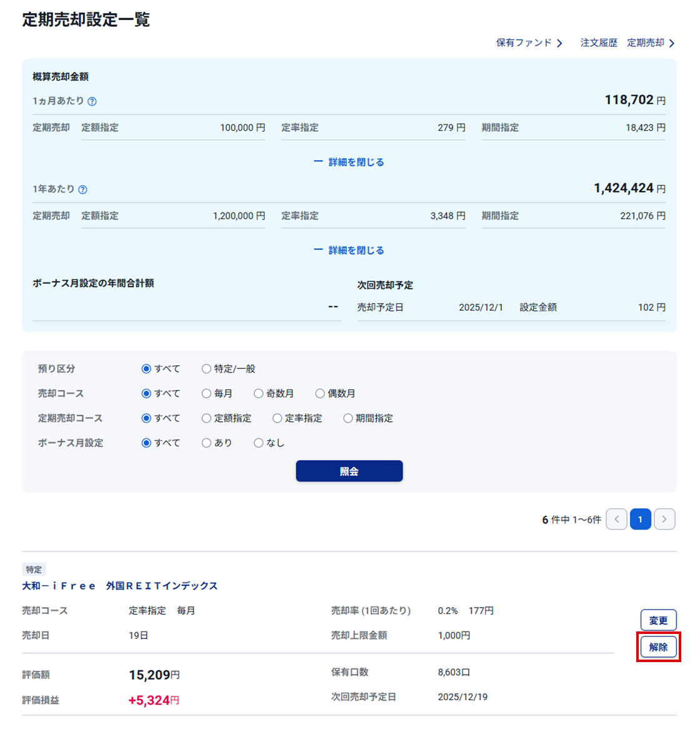Click page 1 pagination button
This screenshot has width=700, height=729.
(640, 520)
